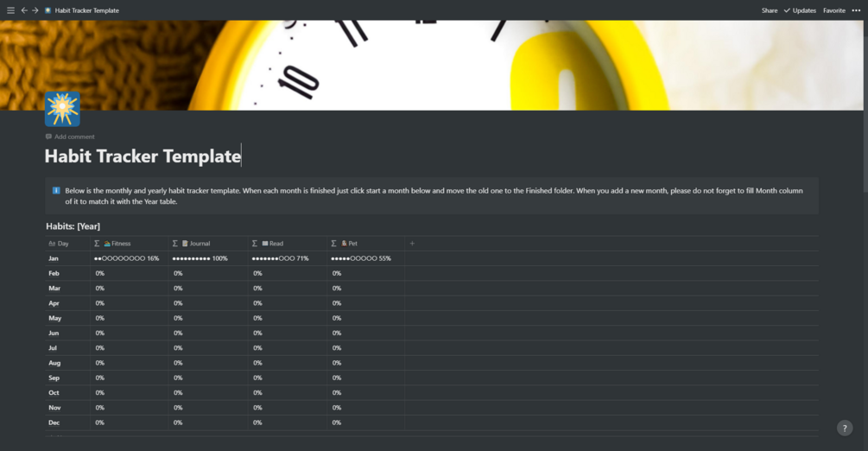Click the sun page icon
This screenshot has height=451, width=868.
pyautogui.click(x=62, y=109)
